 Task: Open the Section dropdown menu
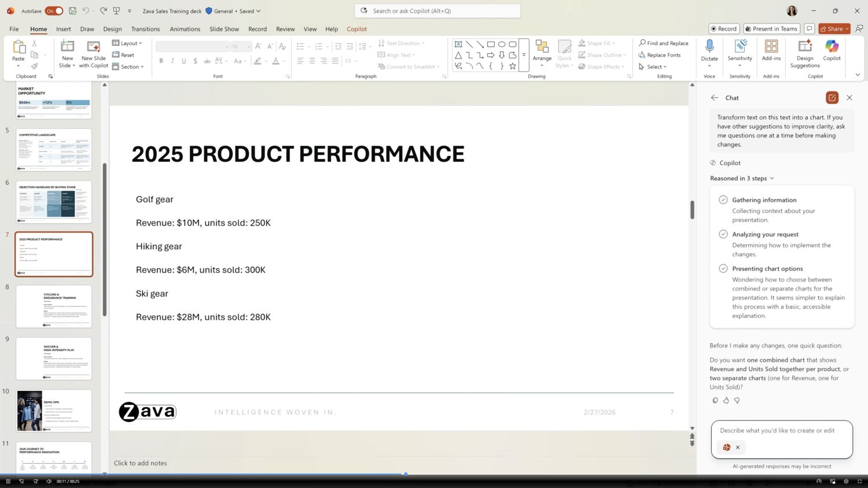pyautogui.click(x=128, y=66)
